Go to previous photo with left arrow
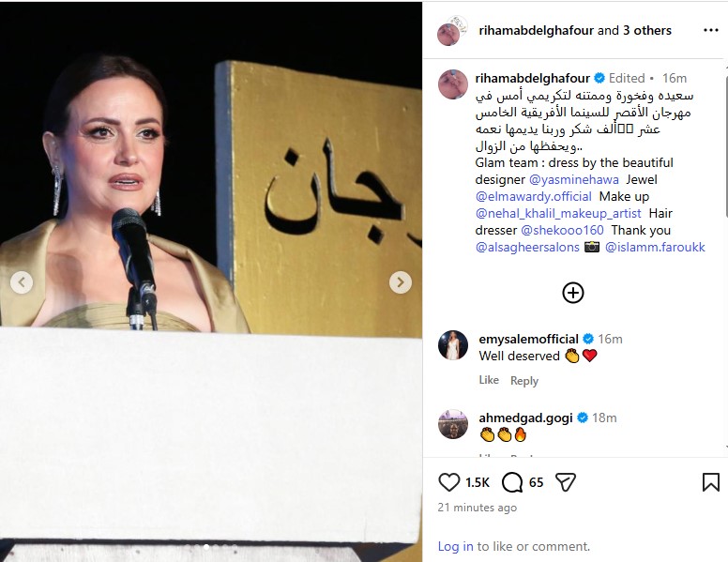 tap(22, 282)
